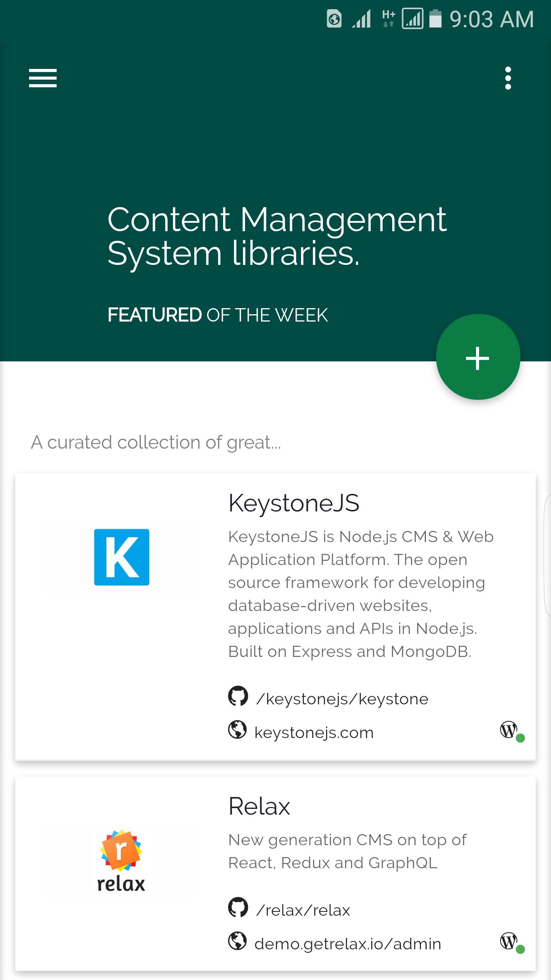The width and height of the screenshot is (551, 980).
Task: Click GitHub icon beside /keystonejs/keystone
Action: [238, 696]
